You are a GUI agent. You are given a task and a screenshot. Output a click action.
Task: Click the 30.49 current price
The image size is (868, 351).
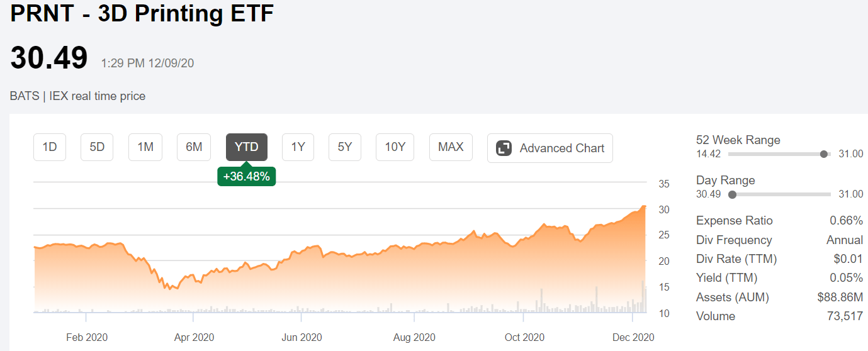(x=49, y=58)
